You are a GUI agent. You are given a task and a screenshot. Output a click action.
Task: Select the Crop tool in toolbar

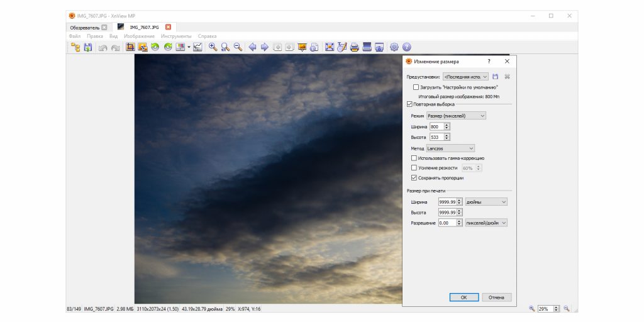pyautogui.click(x=130, y=47)
